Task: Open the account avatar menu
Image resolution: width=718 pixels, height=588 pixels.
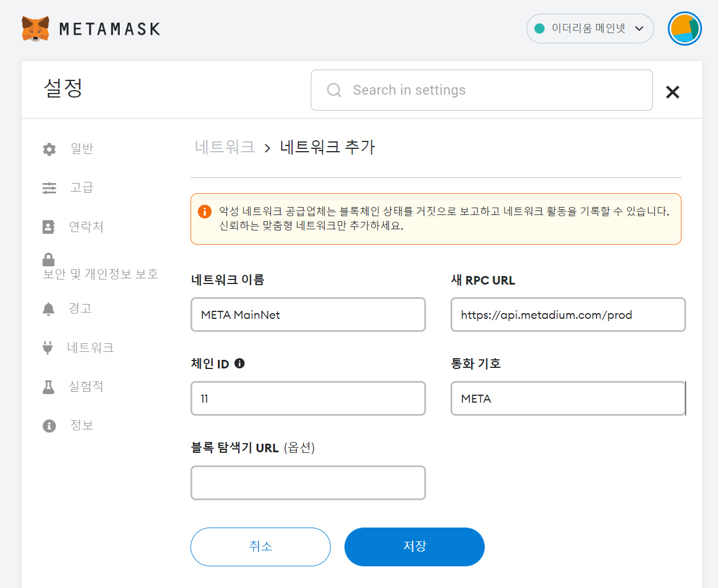Action: coord(684,29)
